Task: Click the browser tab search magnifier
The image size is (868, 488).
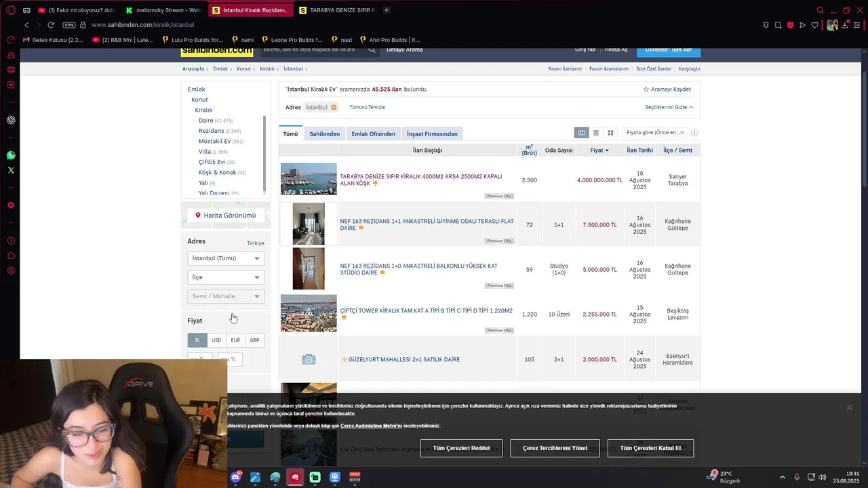Action: (x=820, y=10)
